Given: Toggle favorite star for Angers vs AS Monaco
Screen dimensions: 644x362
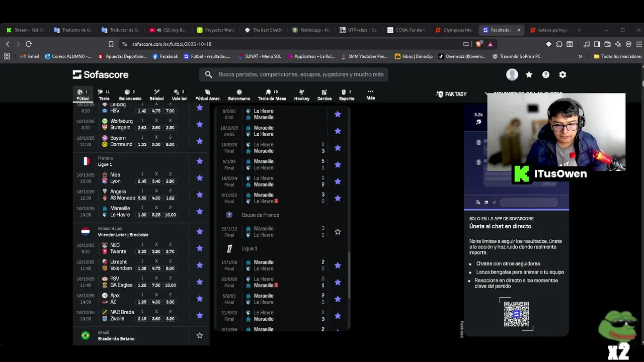Looking at the screenshot, I should (x=200, y=195).
